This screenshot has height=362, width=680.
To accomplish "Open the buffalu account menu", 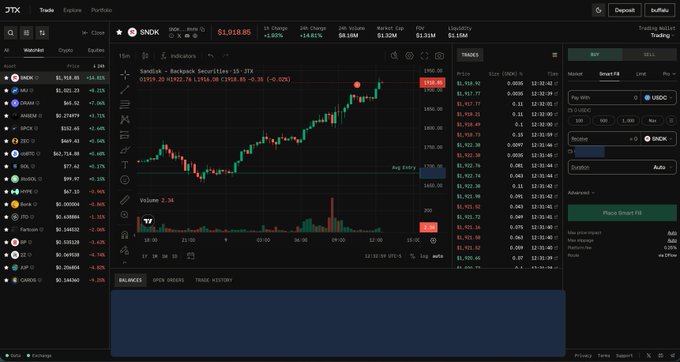I will coord(660,10).
